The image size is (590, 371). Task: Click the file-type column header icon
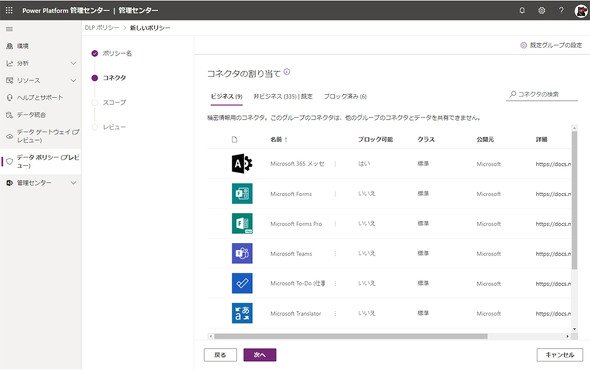234,140
